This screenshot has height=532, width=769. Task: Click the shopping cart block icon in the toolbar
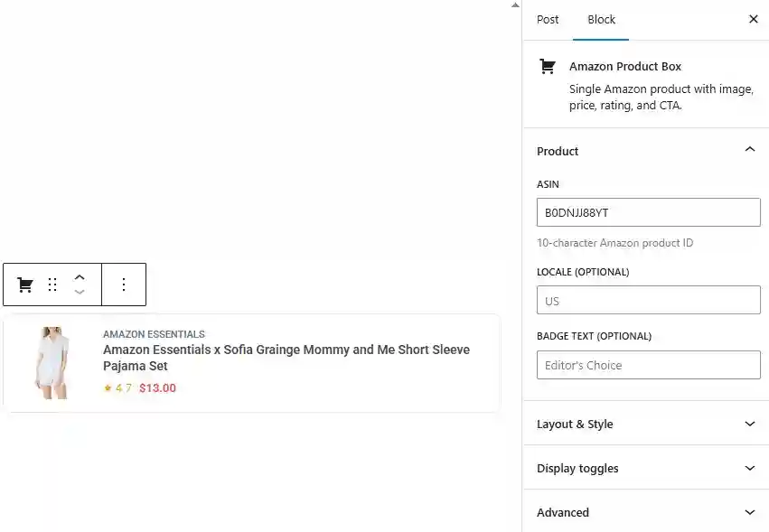point(23,284)
